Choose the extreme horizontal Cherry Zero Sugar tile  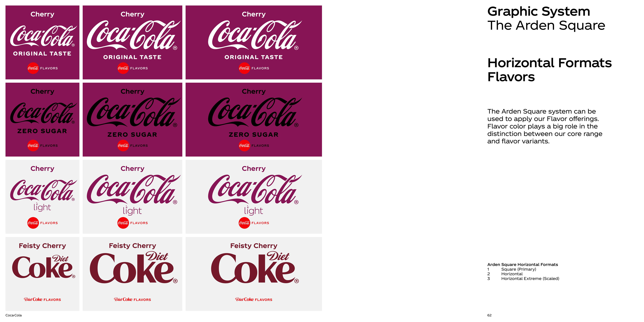point(254,120)
